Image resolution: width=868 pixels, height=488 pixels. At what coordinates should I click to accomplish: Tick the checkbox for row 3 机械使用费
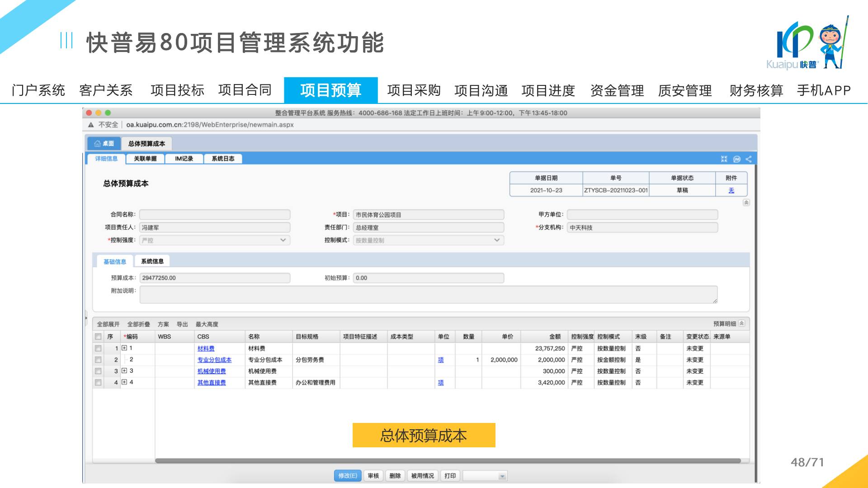98,371
